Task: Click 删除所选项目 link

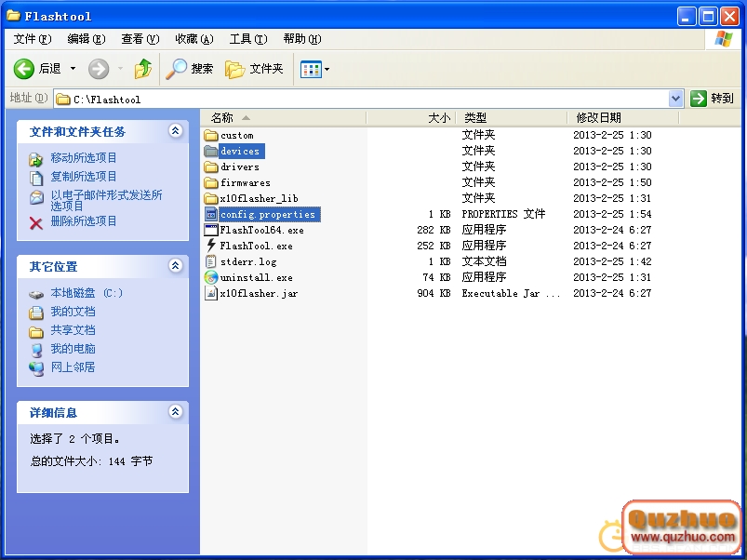Action: tap(84, 221)
